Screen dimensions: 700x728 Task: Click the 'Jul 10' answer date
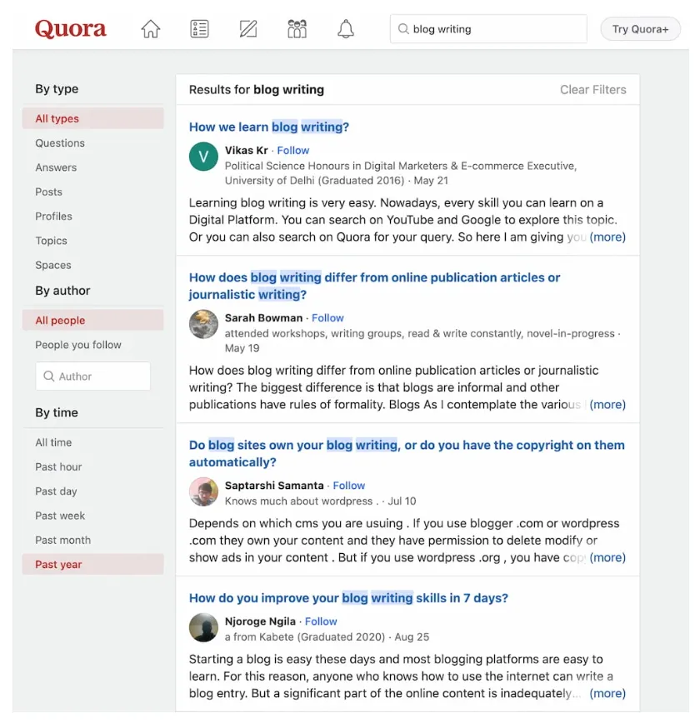click(x=402, y=501)
